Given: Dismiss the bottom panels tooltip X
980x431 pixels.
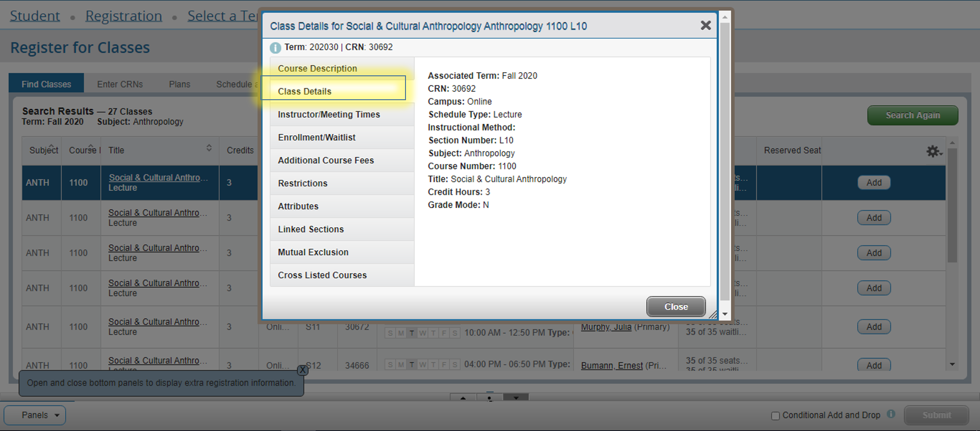Looking at the screenshot, I should 302,370.
